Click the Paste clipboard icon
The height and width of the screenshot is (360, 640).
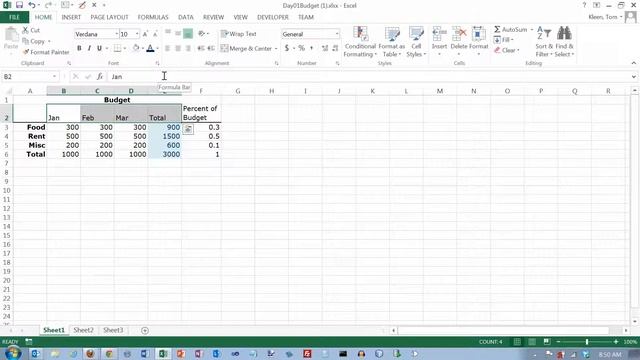pyautogui.click(x=11, y=35)
